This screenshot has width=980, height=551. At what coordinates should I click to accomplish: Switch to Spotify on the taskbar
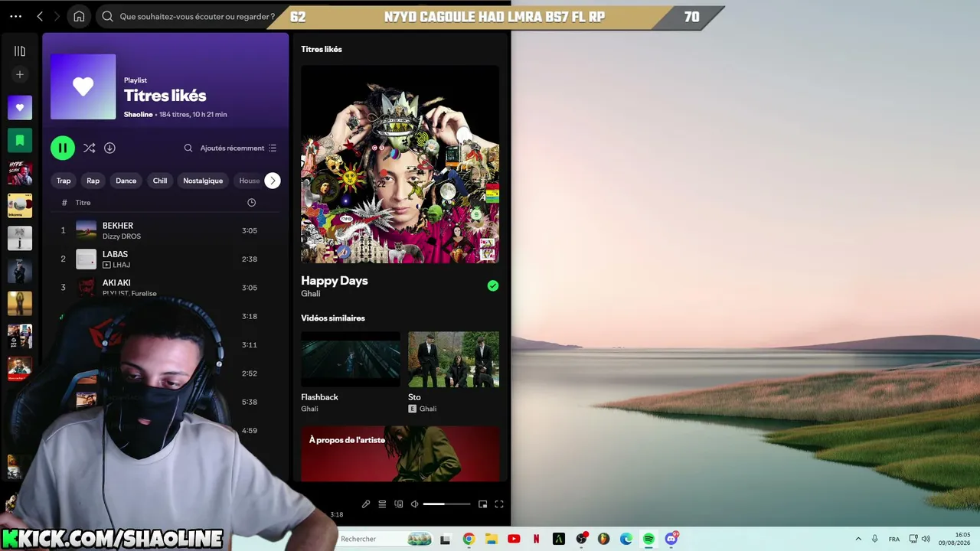pos(648,539)
